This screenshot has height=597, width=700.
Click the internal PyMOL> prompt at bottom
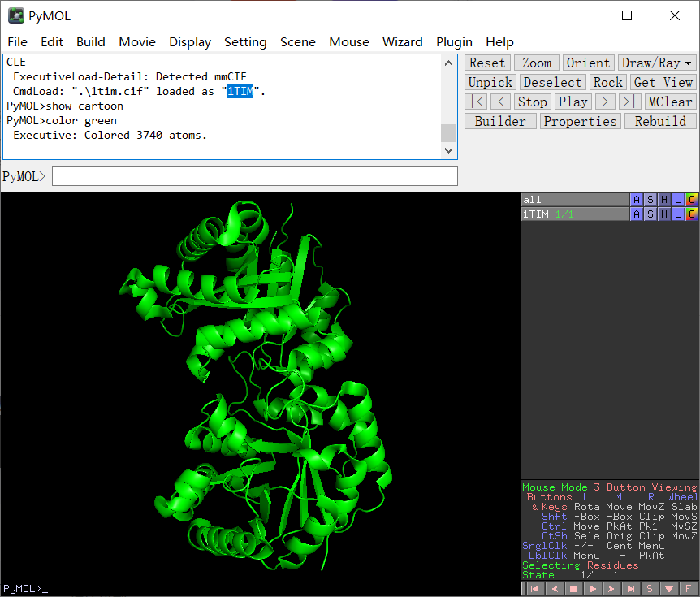coord(25,589)
